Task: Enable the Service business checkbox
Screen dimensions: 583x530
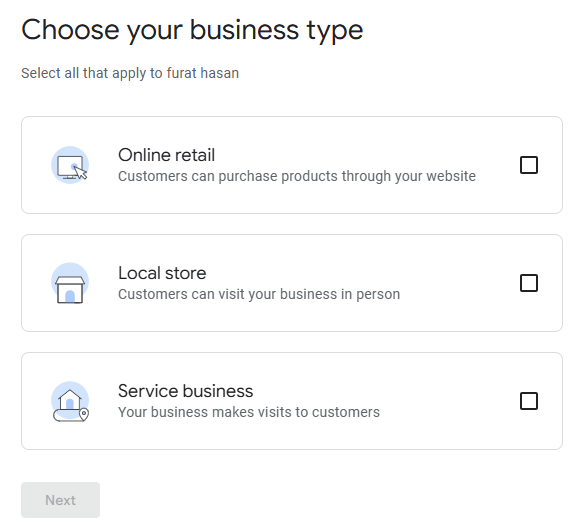Action: (529, 401)
